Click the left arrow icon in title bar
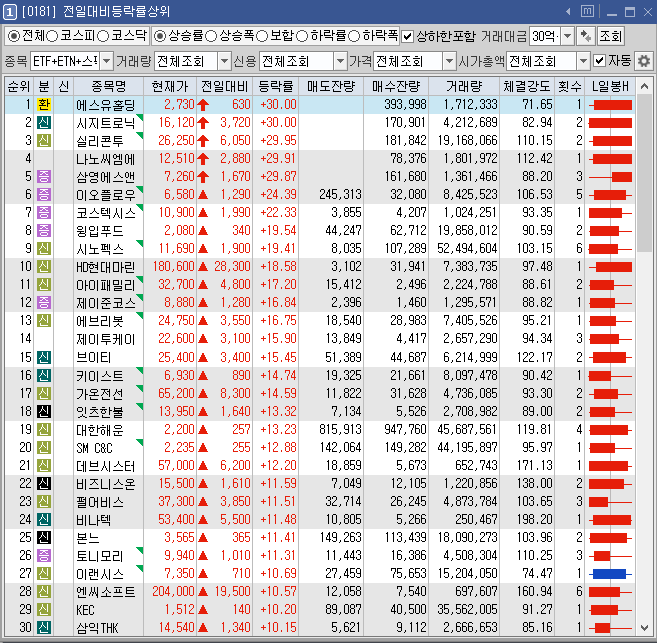The width and height of the screenshot is (657, 643). click(x=568, y=12)
